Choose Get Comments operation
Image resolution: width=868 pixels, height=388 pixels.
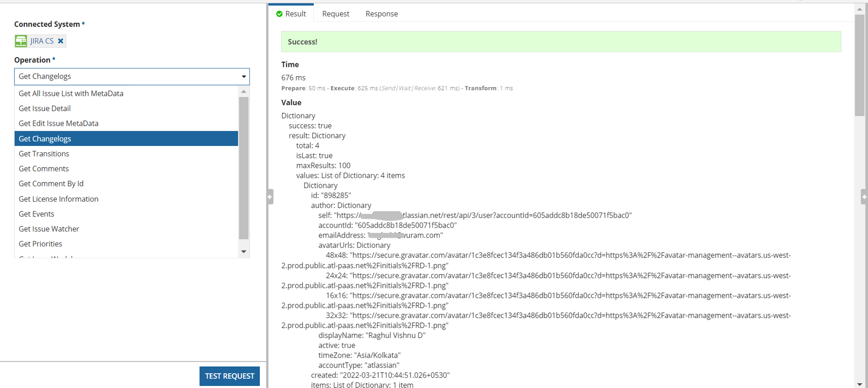(x=126, y=168)
